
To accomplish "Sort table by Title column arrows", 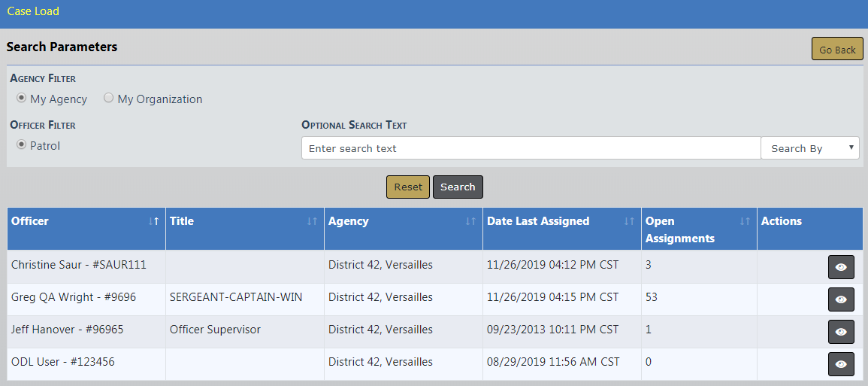I will (x=312, y=221).
